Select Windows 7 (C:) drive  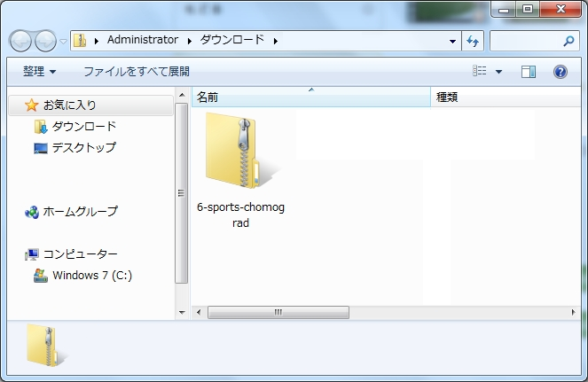91,275
